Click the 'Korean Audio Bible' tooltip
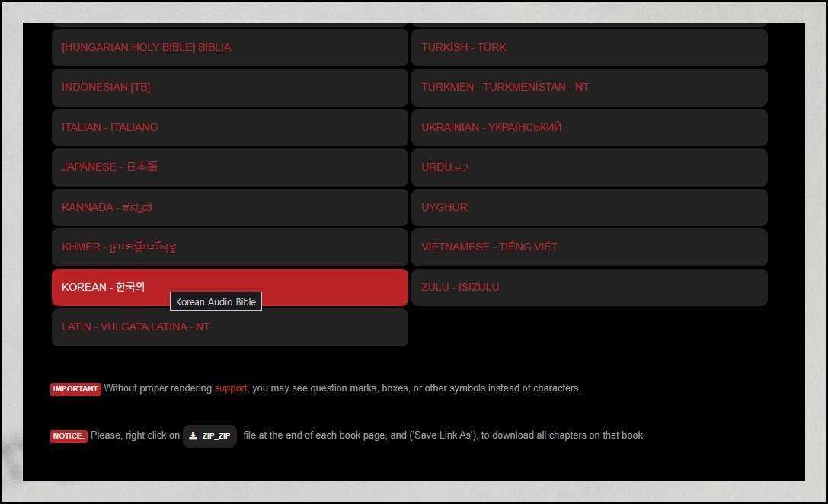Screen dimensions: 828x504 point(216,301)
